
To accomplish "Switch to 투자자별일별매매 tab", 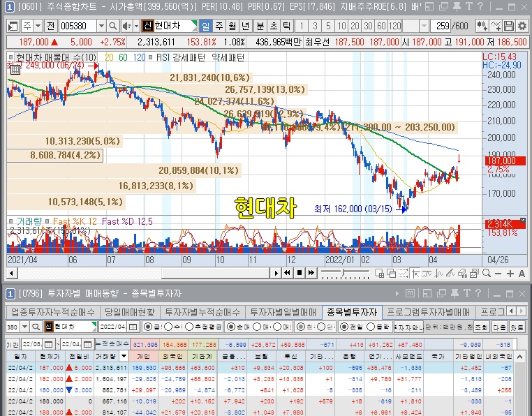I will click(x=283, y=312).
